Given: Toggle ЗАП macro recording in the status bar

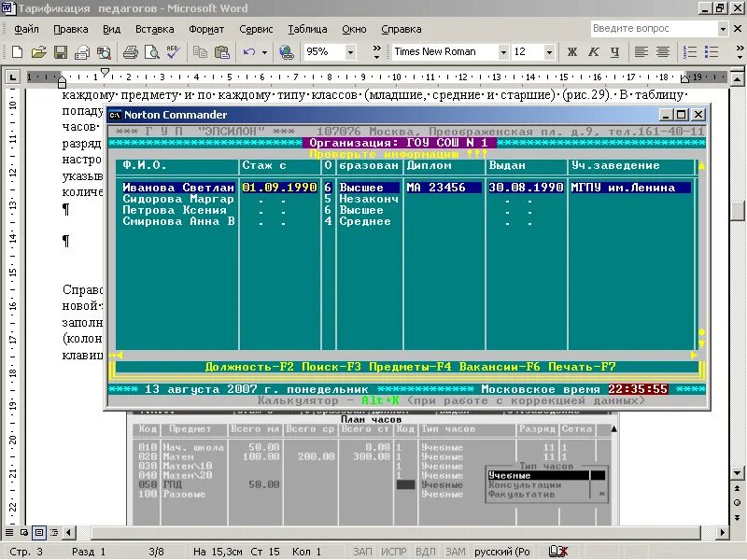Looking at the screenshot, I should click(362, 552).
